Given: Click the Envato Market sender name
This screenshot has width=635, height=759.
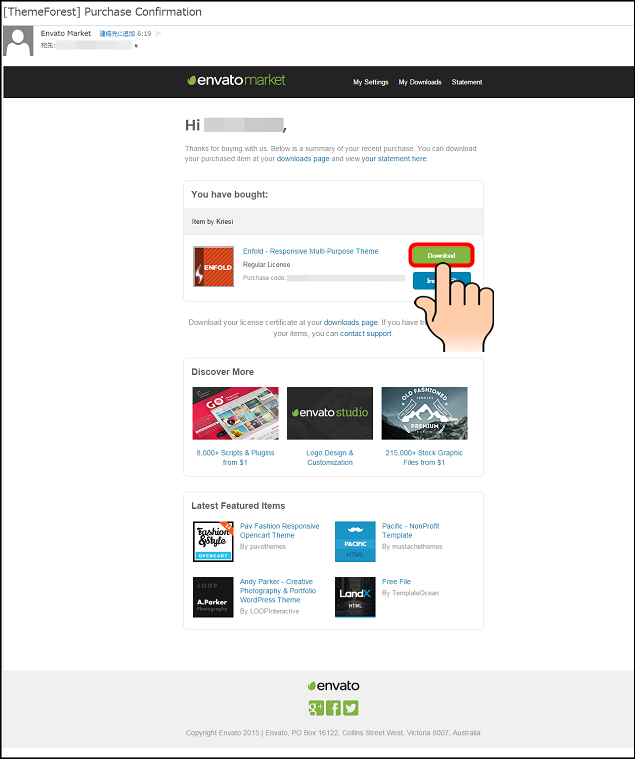Looking at the screenshot, I should 66,33.
